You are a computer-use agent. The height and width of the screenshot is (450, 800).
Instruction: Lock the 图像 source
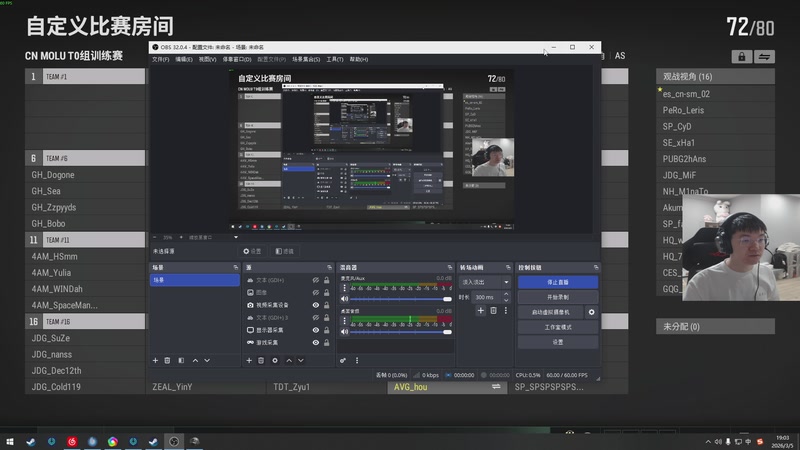pyautogui.click(x=327, y=293)
